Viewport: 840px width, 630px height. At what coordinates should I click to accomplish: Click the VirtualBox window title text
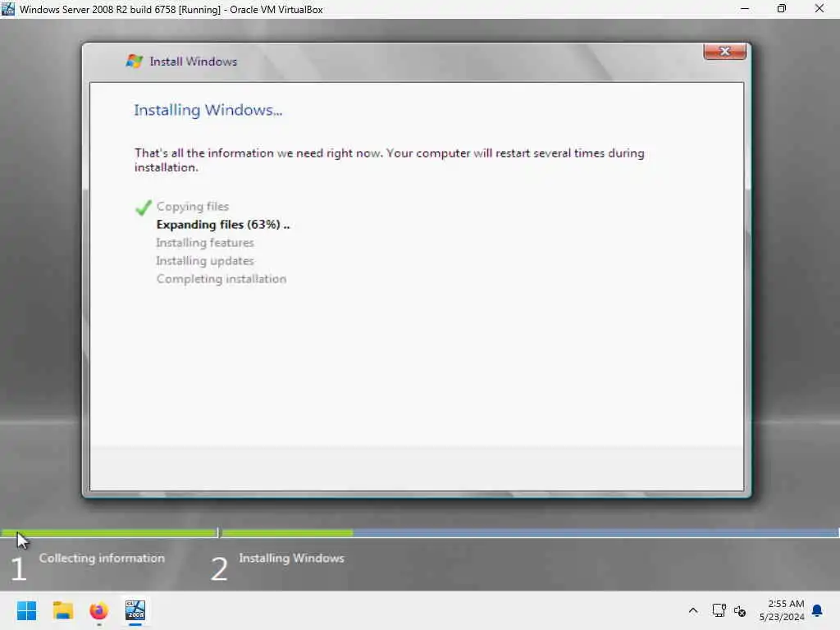click(x=171, y=9)
